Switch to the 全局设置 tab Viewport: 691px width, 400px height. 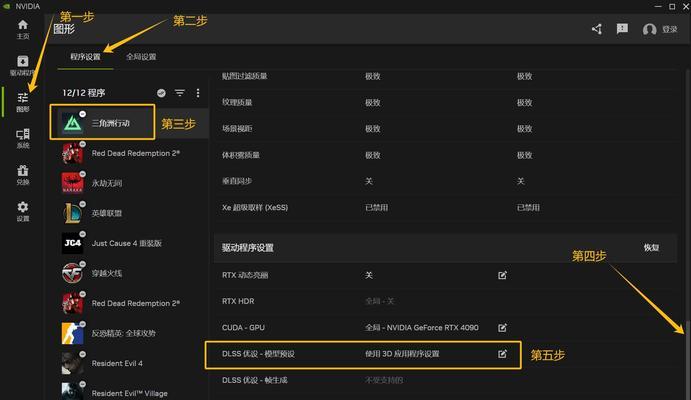(x=141, y=57)
